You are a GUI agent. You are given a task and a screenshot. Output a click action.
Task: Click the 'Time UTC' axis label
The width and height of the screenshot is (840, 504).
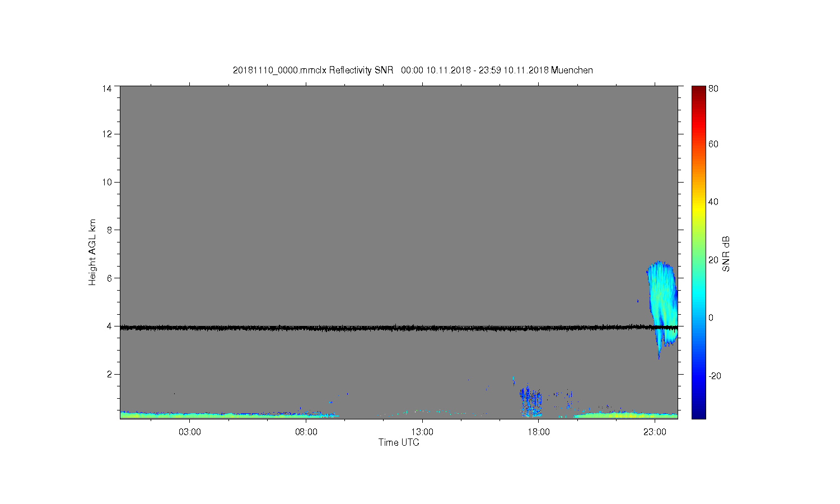coord(399,442)
